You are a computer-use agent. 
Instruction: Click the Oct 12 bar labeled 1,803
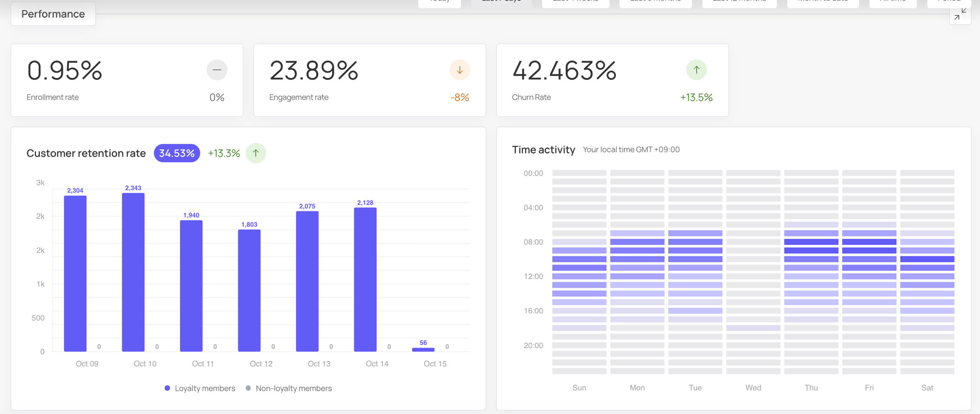click(249, 290)
